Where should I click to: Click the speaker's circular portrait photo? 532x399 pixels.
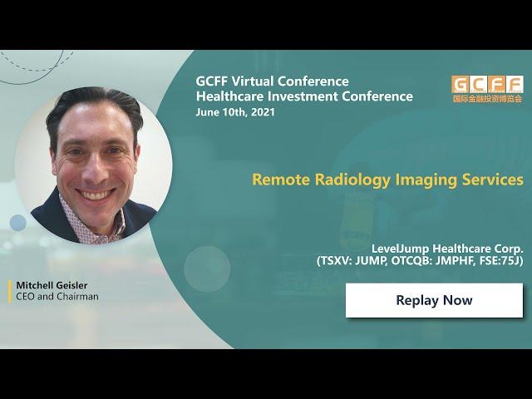pyautogui.click(x=93, y=166)
